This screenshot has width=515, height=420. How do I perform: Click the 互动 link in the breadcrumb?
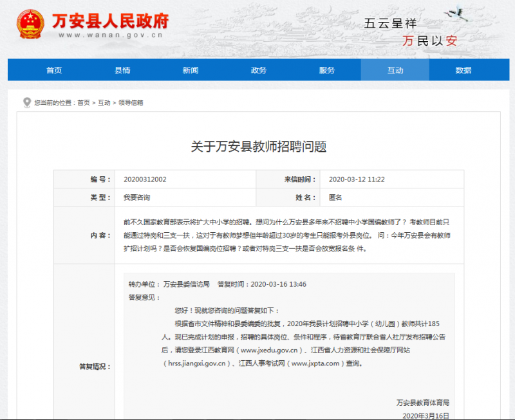[x=104, y=103]
